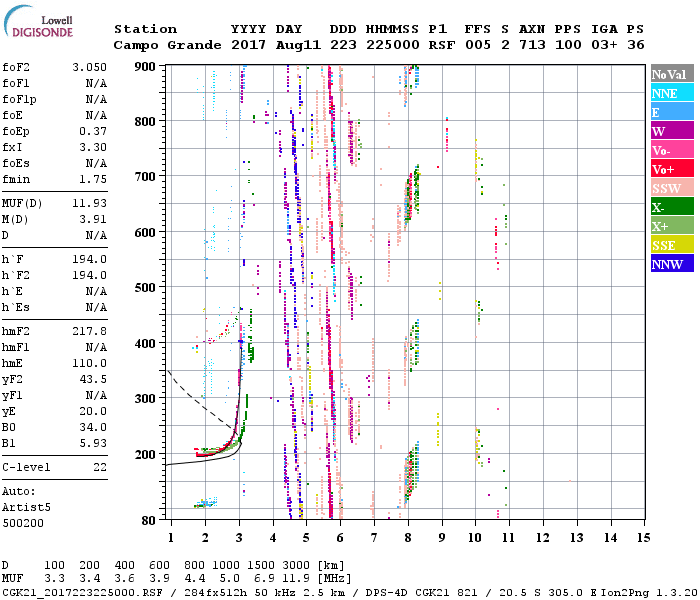
Task: Click the NNW blue legend swatch
Action: [x=670, y=264]
